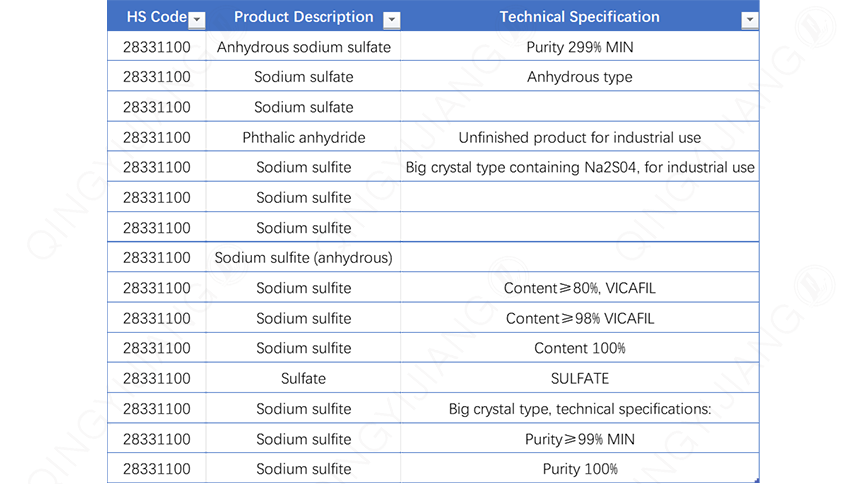The width and height of the screenshot is (867, 484).
Task: Click the Content≥98% VICAFIL cell
Action: point(579,318)
